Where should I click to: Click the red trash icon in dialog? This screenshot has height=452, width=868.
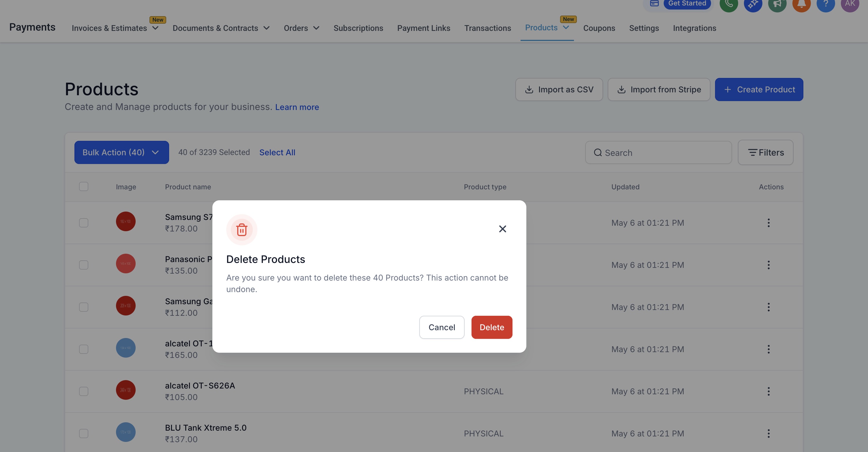click(242, 229)
